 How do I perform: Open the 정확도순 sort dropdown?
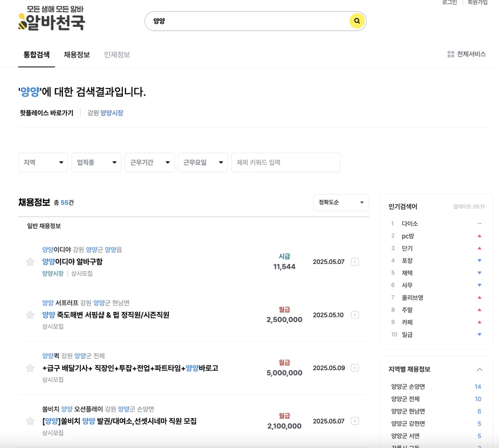tap(341, 203)
